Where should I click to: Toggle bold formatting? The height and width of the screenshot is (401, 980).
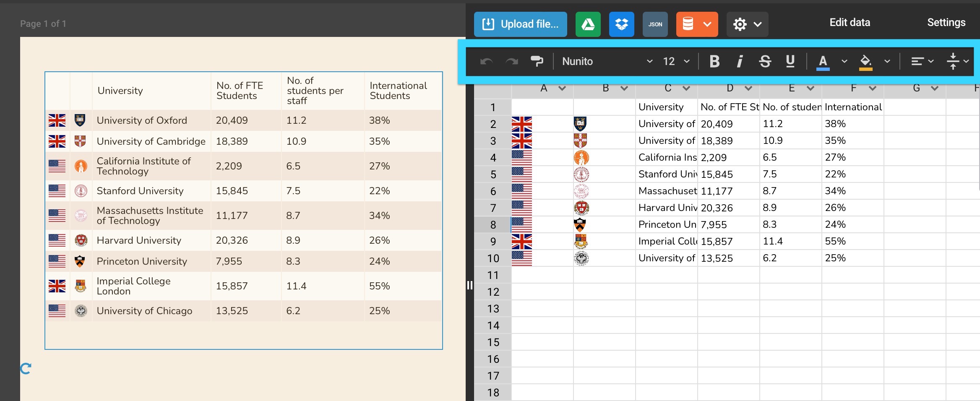(714, 62)
